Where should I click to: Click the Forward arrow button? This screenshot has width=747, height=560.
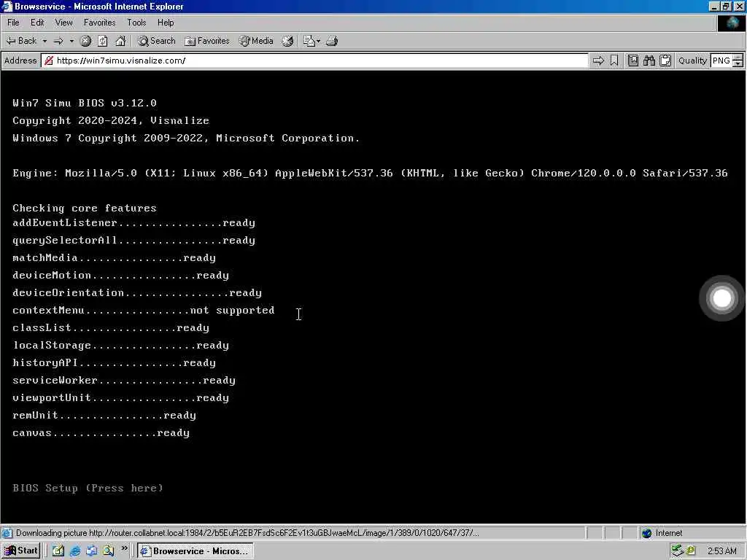click(58, 41)
